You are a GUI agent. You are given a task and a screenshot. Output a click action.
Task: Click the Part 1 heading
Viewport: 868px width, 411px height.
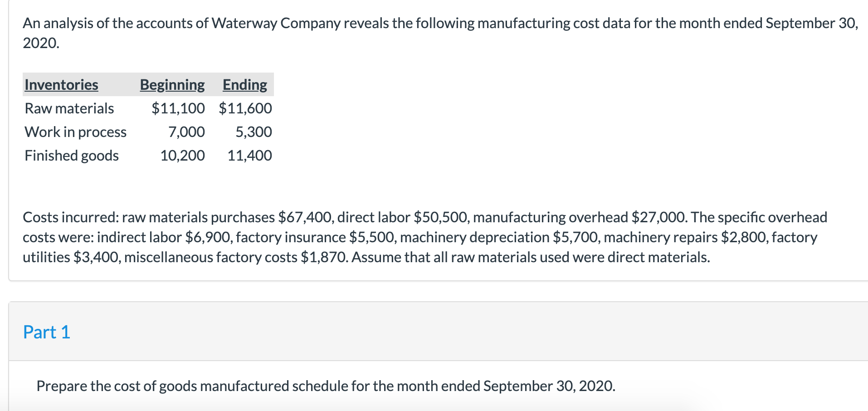click(47, 332)
